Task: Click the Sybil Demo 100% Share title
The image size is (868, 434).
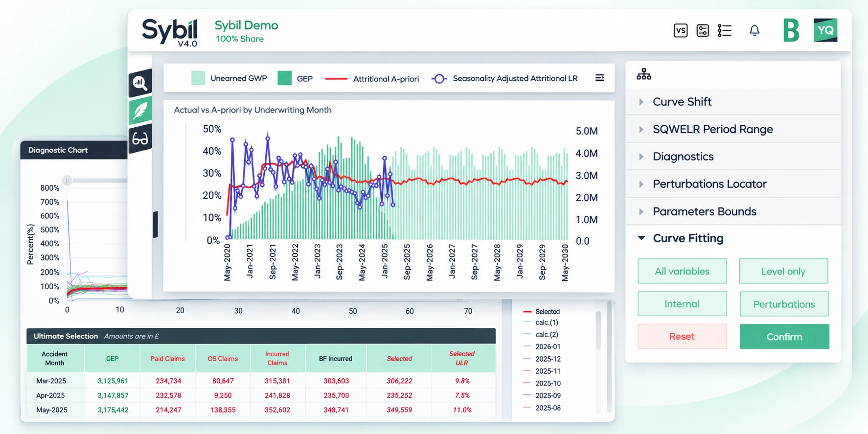Action: (246, 31)
